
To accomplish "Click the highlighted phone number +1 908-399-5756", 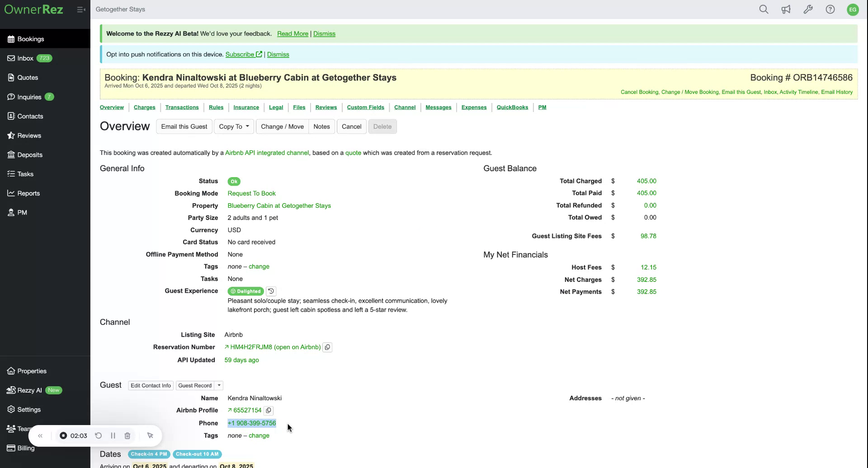I will pyautogui.click(x=252, y=423).
